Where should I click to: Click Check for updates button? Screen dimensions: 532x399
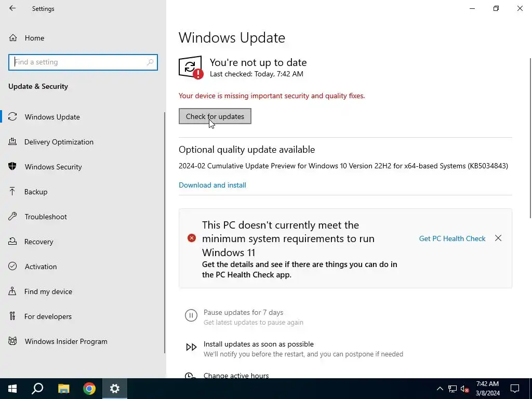[215, 116]
